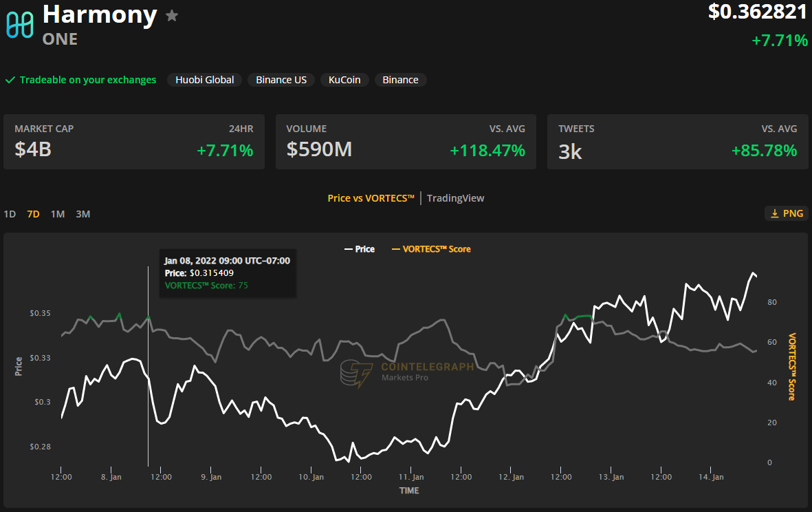This screenshot has width=812, height=512.
Task: Star Harmony as a favorite
Action: [172, 16]
